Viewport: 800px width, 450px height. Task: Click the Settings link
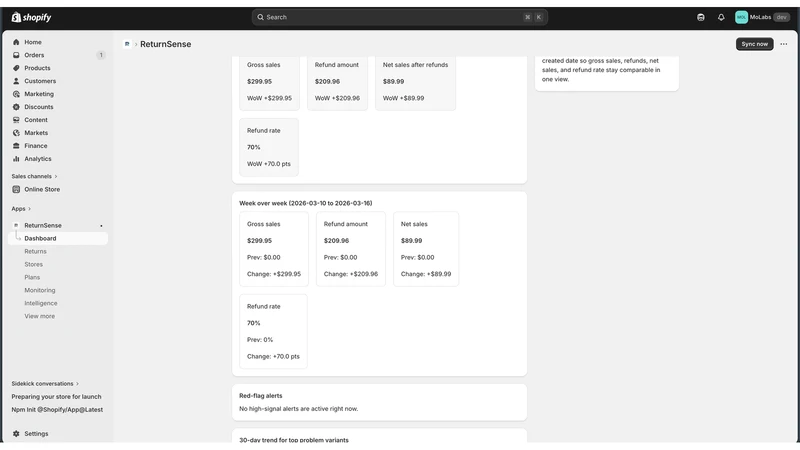pyautogui.click(x=36, y=434)
